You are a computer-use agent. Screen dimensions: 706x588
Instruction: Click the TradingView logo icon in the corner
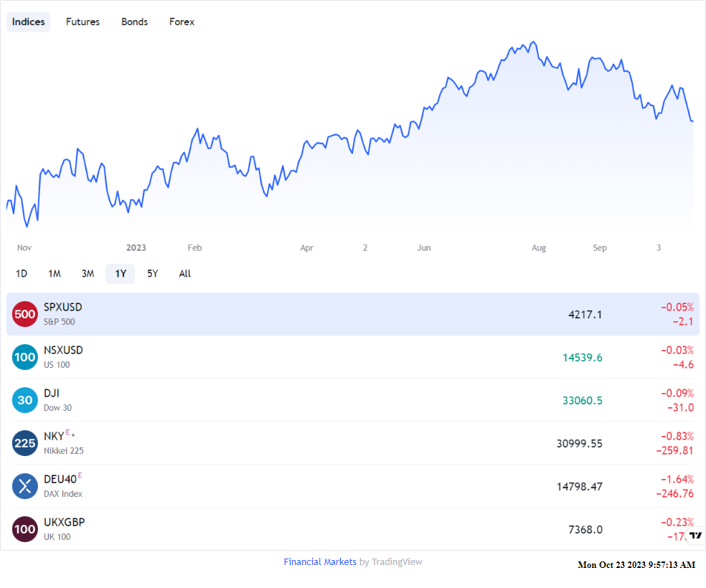(x=696, y=536)
